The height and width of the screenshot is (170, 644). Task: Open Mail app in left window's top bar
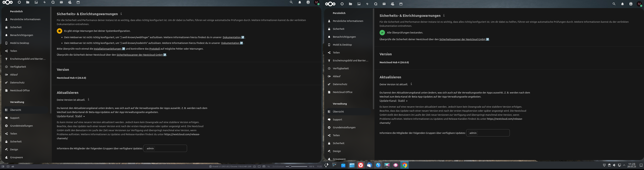click(x=61, y=2)
